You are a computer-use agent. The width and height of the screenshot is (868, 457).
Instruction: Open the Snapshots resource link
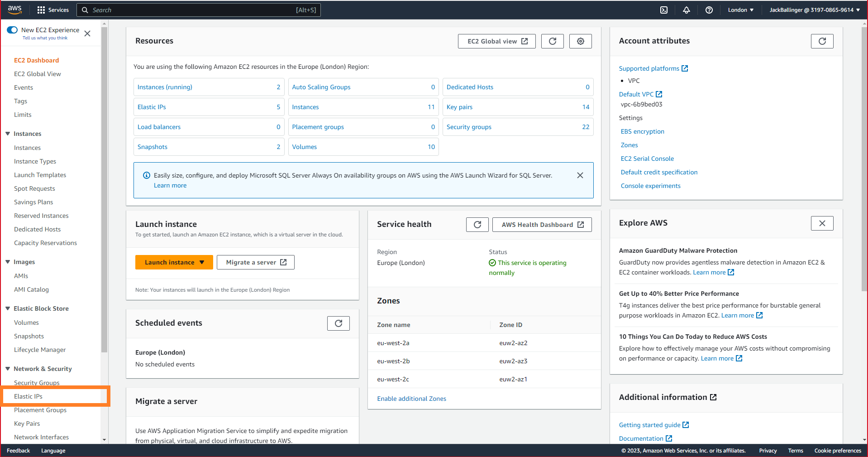coord(153,147)
